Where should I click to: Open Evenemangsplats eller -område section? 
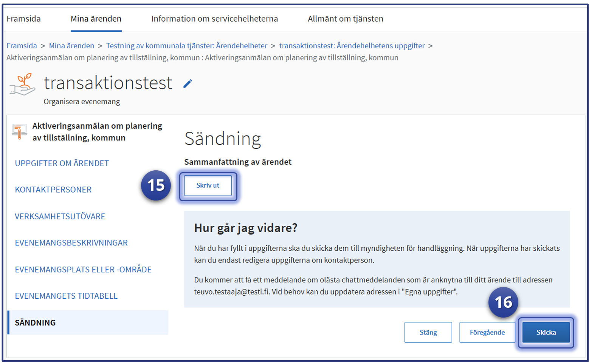(83, 270)
